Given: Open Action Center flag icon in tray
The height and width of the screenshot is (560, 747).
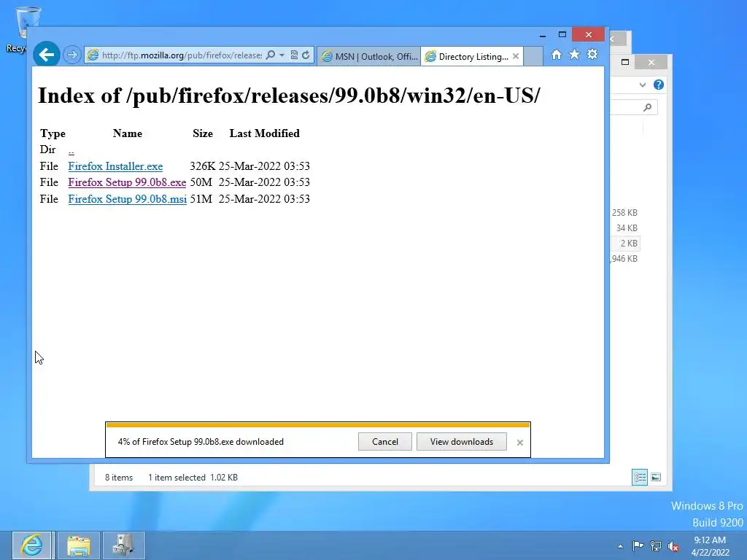Looking at the screenshot, I should point(638,545).
